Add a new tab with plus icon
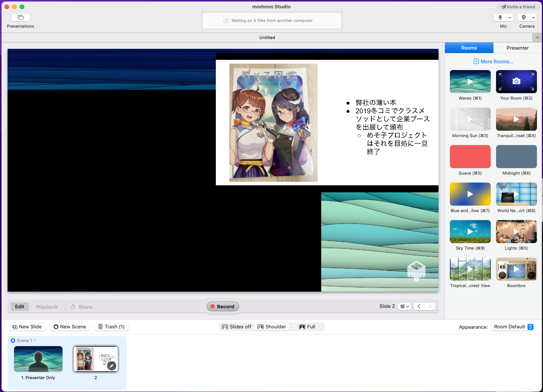This screenshot has width=543, height=392. tap(537, 37)
